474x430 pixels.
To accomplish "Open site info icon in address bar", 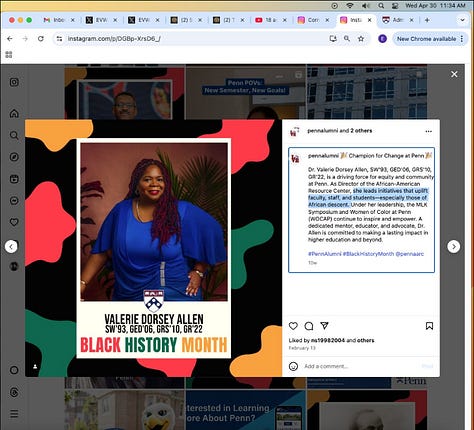I will click(x=59, y=39).
